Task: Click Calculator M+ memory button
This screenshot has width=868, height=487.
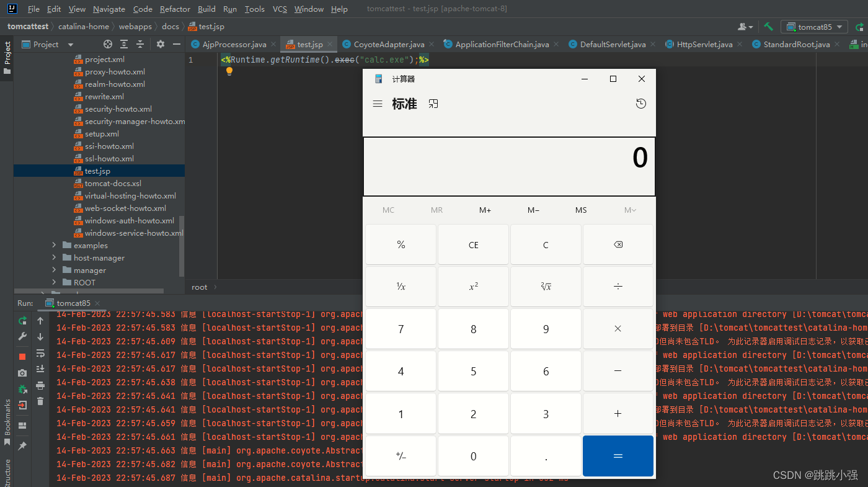Action: click(485, 210)
